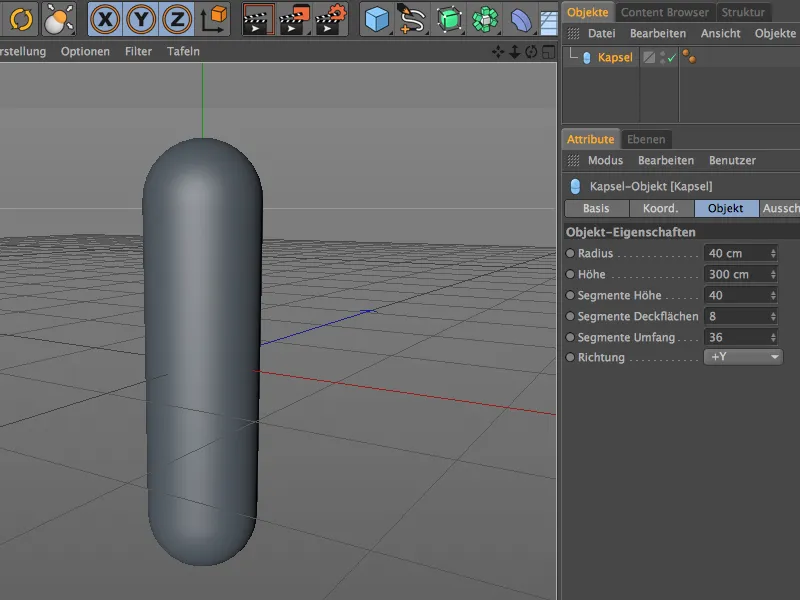Click the Kapsel-Objekt capsule icon

575,186
